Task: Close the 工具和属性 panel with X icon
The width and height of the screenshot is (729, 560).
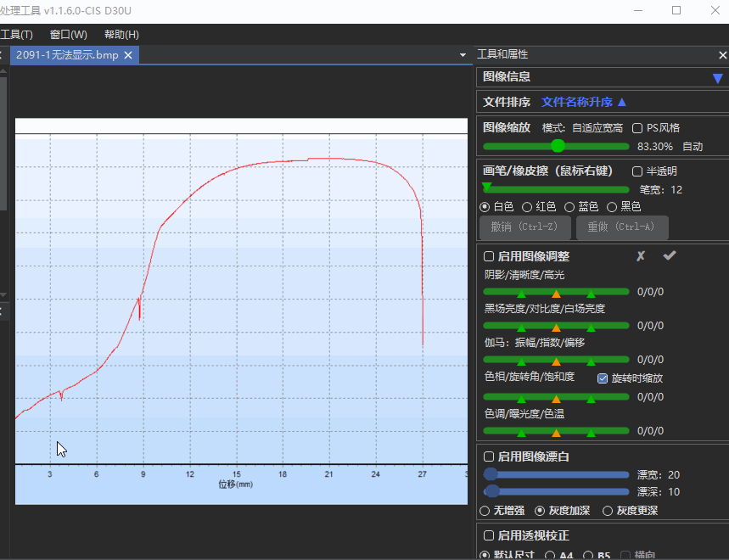Action: (x=722, y=55)
